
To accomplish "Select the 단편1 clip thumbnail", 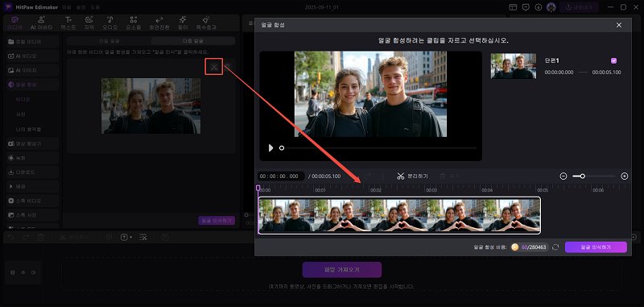I will click(x=513, y=66).
